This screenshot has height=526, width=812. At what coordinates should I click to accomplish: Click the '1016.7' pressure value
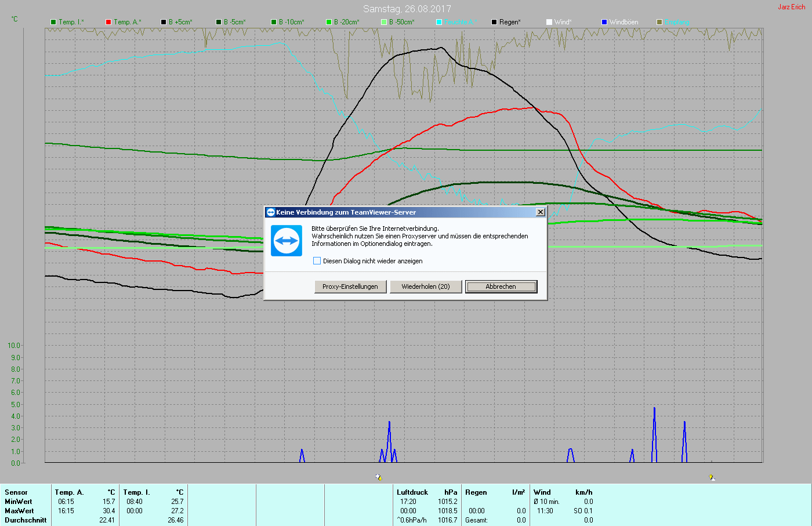coord(448,520)
